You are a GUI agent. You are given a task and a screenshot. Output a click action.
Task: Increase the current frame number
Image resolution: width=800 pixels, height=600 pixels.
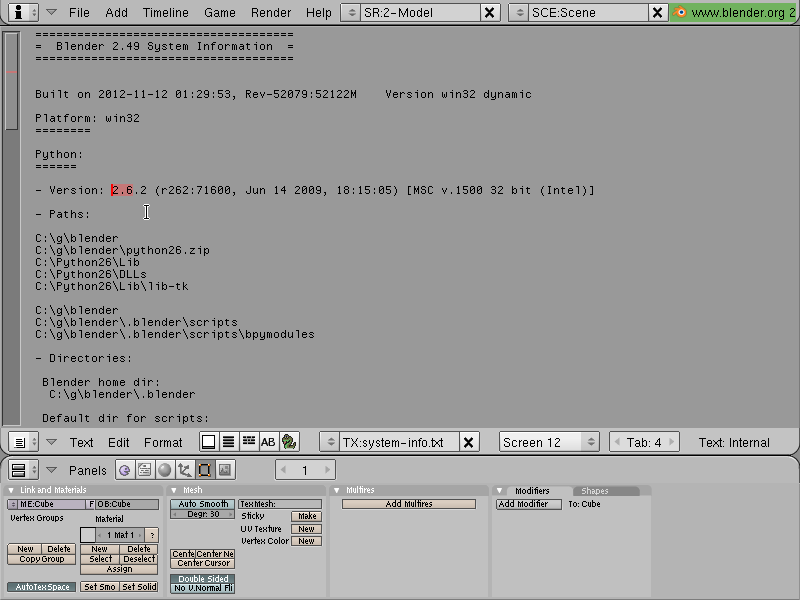click(327, 470)
